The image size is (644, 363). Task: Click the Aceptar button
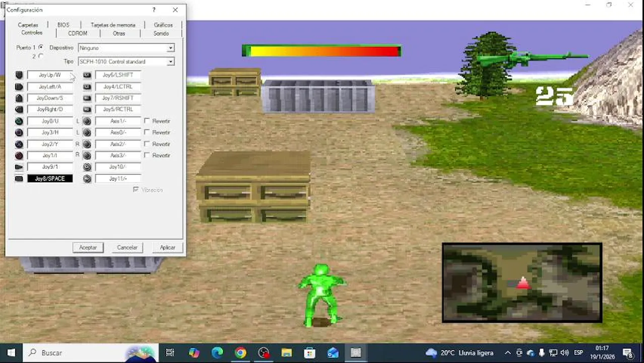pyautogui.click(x=88, y=248)
